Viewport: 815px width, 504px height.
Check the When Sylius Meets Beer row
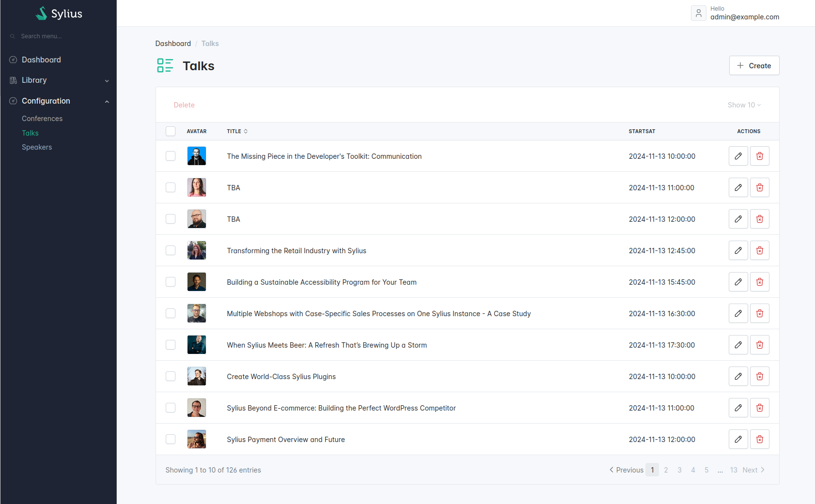tap(171, 345)
